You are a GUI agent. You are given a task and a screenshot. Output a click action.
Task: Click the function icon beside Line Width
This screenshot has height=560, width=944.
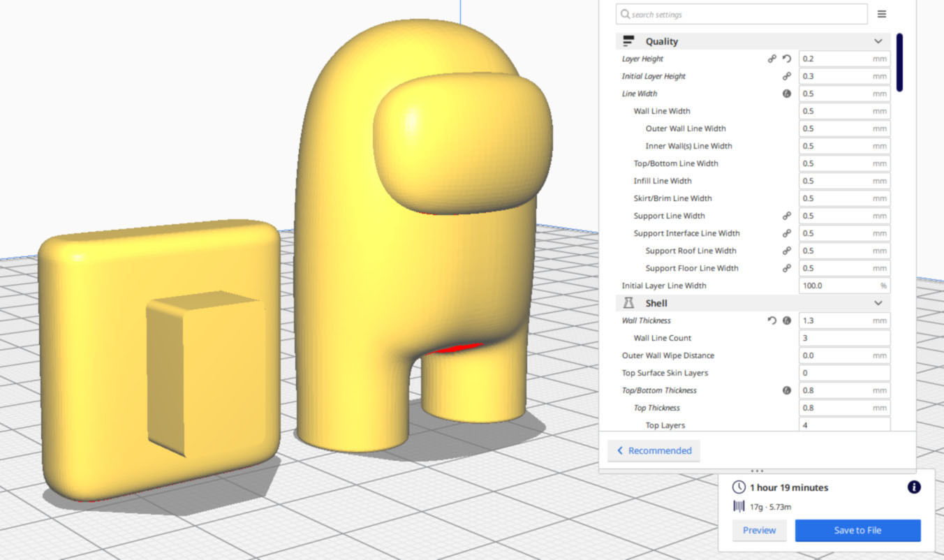click(787, 94)
